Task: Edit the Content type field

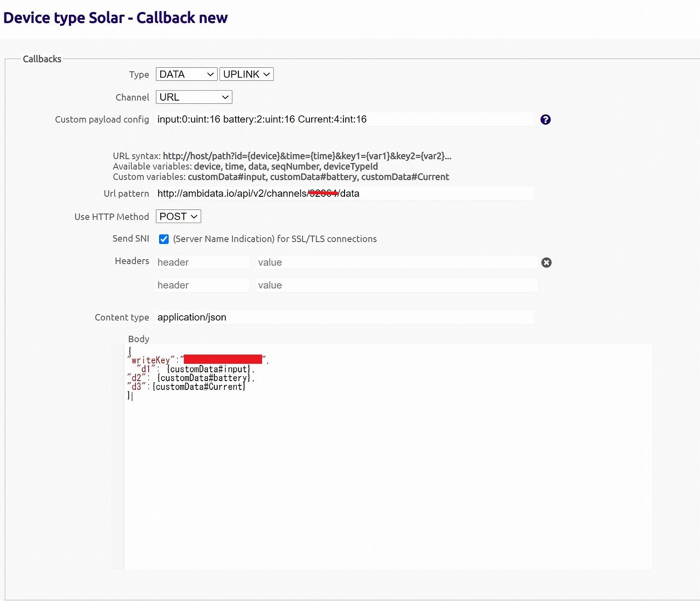Action: coord(345,318)
